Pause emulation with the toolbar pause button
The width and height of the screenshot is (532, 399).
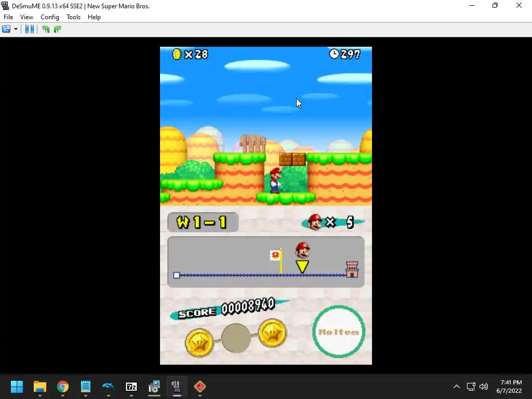point(30,29)
